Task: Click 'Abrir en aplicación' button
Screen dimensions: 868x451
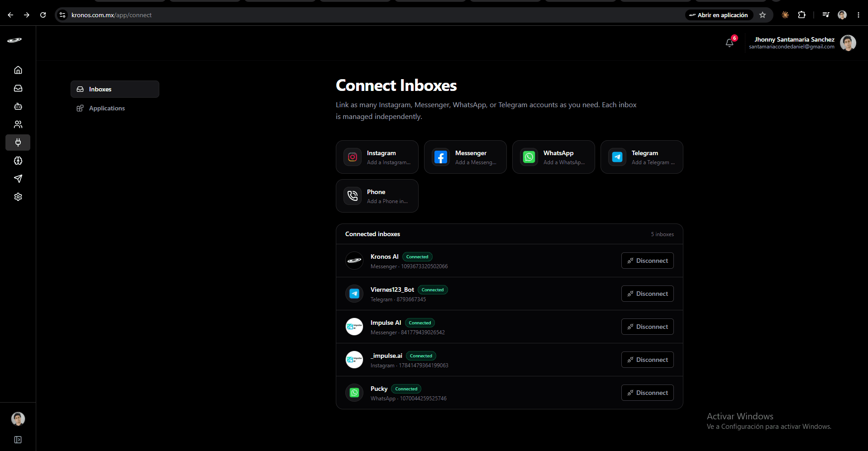Action: pos(719,15)
